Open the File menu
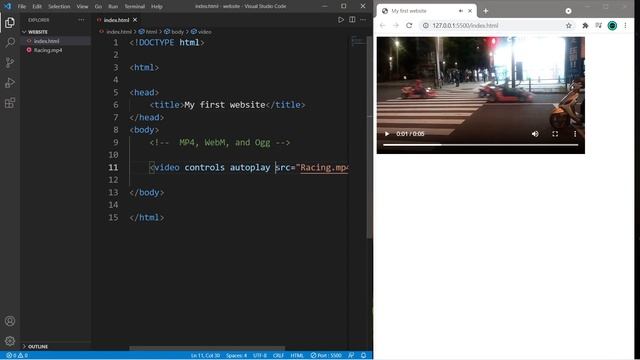 (x=22, y=6)
